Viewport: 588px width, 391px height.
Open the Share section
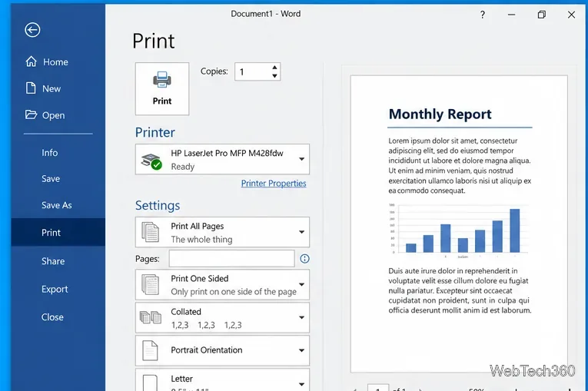coord(53,261)
